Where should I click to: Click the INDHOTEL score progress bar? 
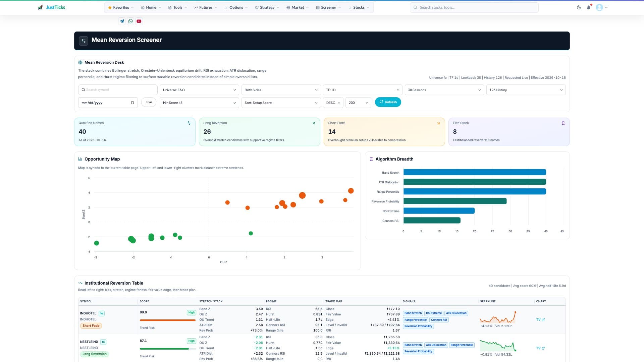(x=168, y=320)
